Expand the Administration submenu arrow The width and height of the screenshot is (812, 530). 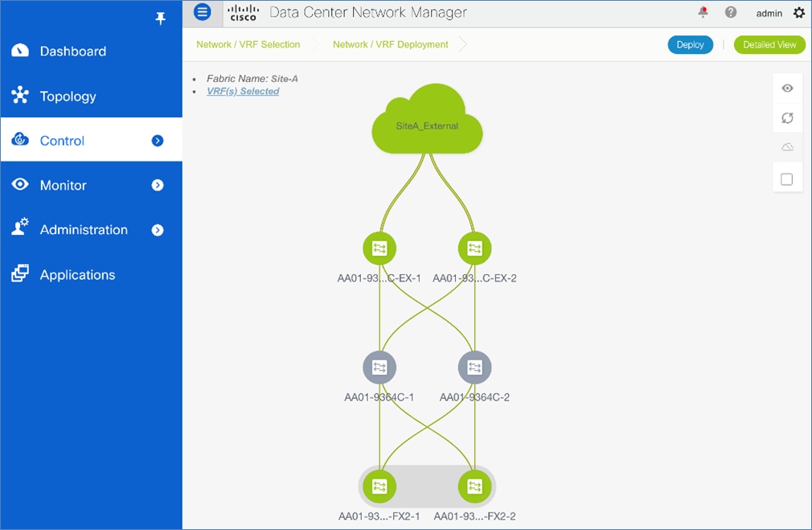tap(158, 230)
